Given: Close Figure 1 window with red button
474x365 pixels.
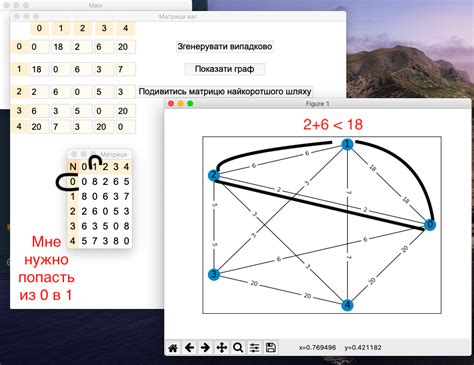Looking at the screenshot, I should pos(171,104).
